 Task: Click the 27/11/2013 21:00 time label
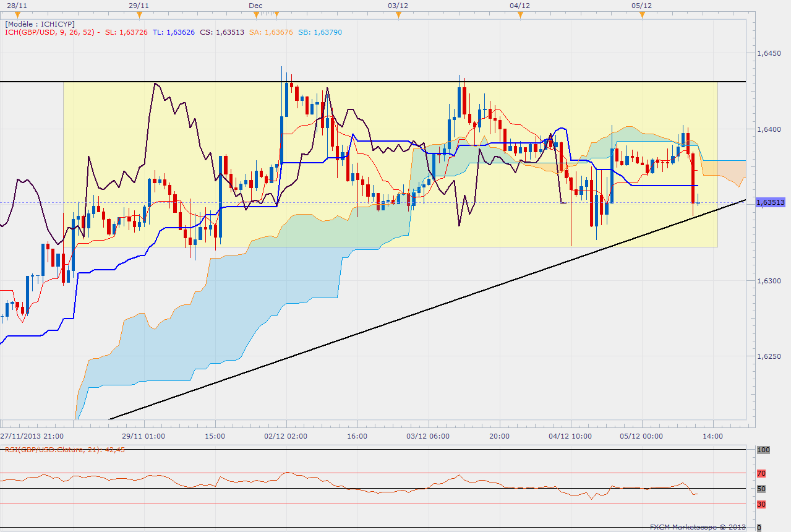coord(31,436)
